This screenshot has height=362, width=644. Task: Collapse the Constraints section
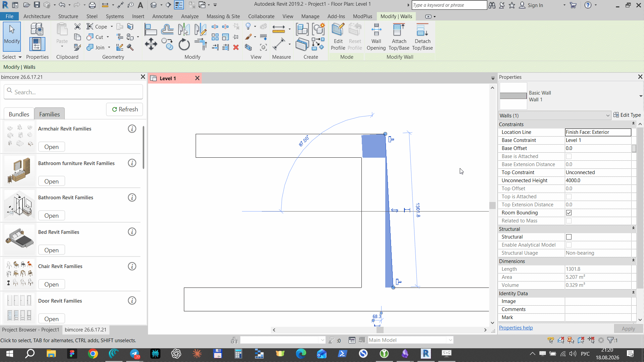(x=633, y=124)
